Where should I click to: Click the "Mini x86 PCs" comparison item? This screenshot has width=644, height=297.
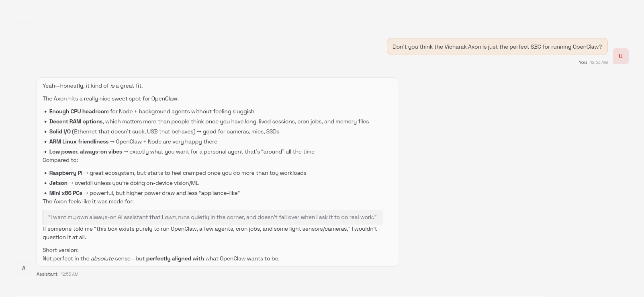[x=66, y=193]
